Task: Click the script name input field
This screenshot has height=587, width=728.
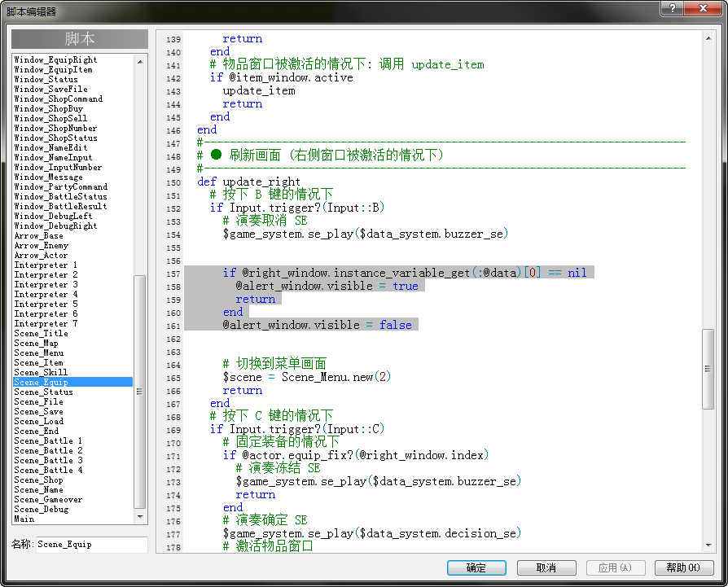Action: 91,545
